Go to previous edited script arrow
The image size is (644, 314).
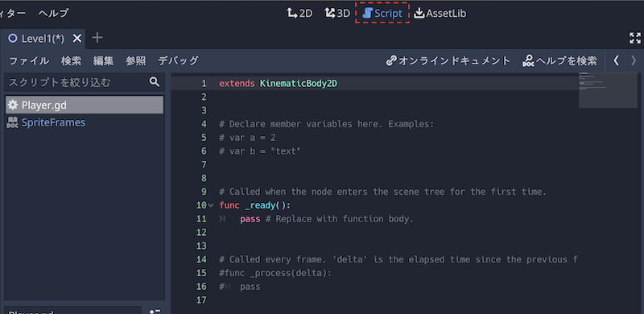(x=616, y=61)
